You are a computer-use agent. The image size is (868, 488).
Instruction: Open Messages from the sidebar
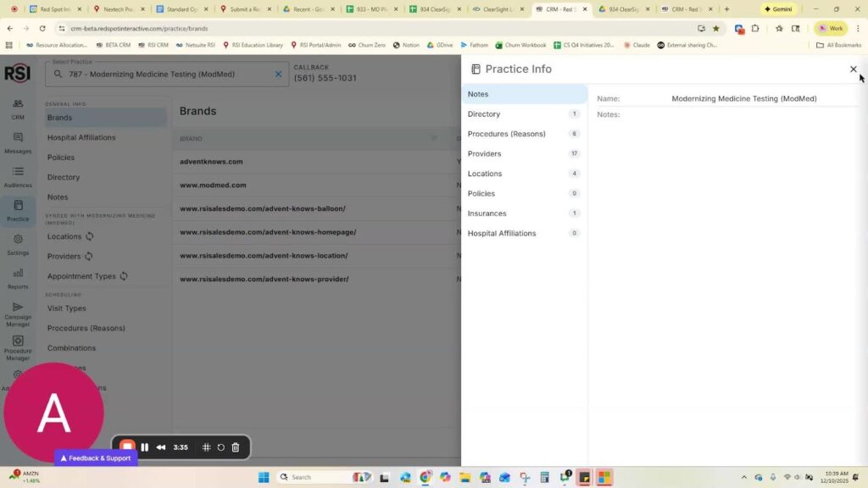pos(18,139)
